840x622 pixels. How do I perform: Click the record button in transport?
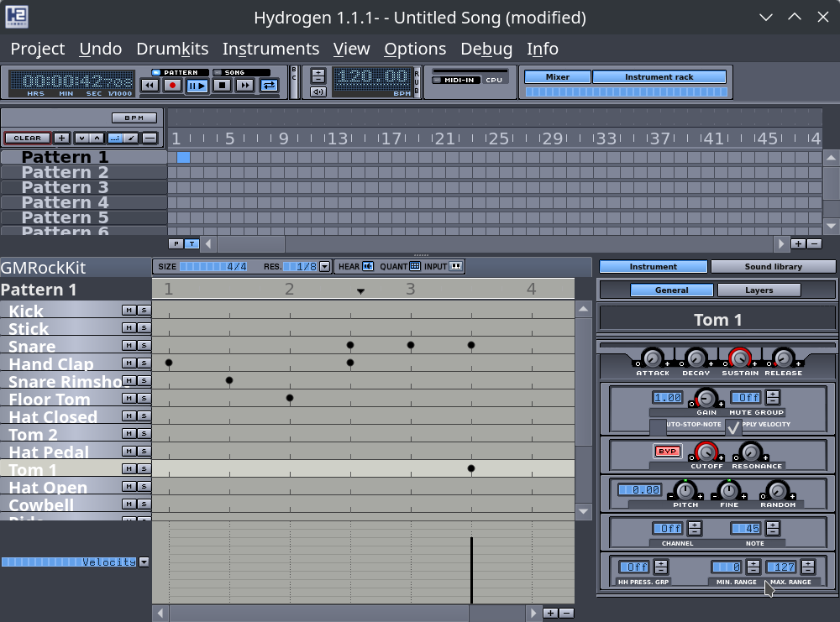click(173, 85)
